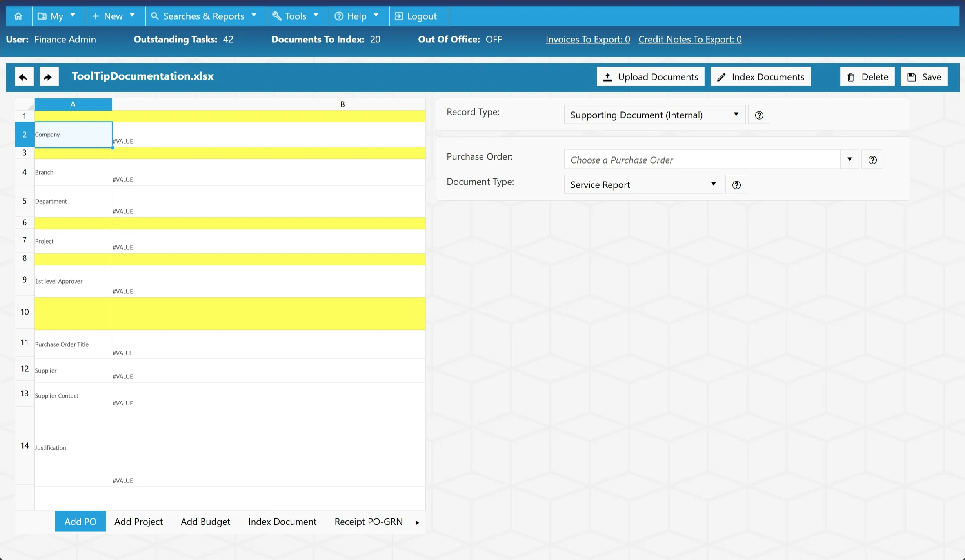Image resolution: width=965 pixels, height=560 pixels.
Task: Select row 2 header
Action: coord(25,135)
